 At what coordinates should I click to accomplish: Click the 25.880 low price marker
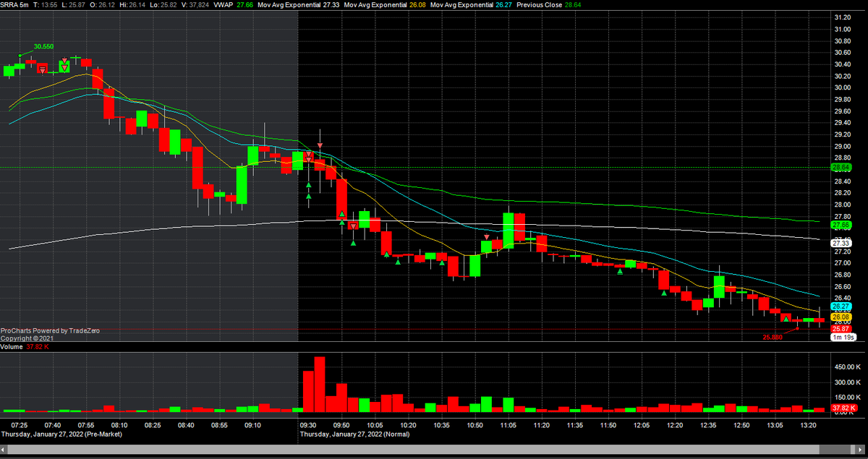tap(773, 337)
